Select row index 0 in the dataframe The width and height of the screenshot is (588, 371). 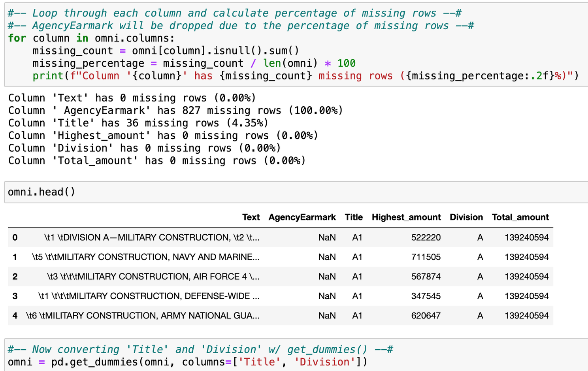(x=15, y=237)
